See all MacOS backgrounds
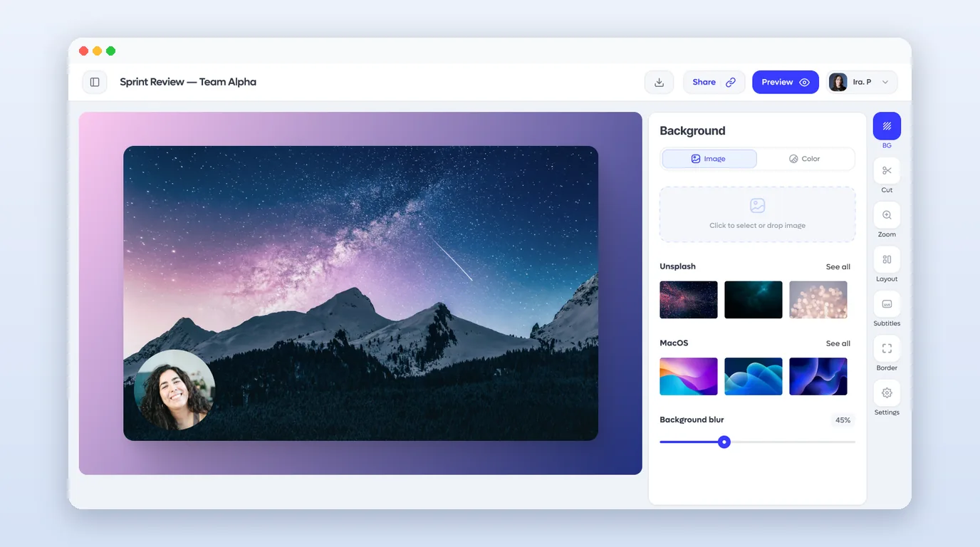 (x=838, y=344)
